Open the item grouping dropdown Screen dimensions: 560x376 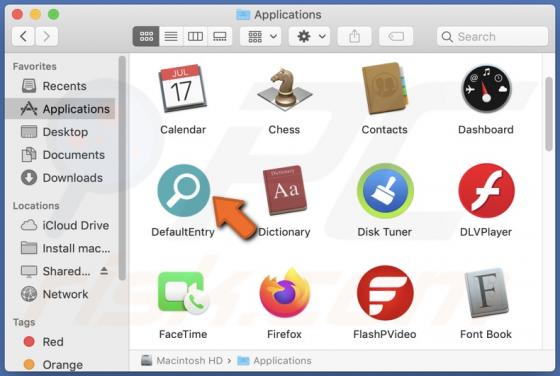(261, 36)
